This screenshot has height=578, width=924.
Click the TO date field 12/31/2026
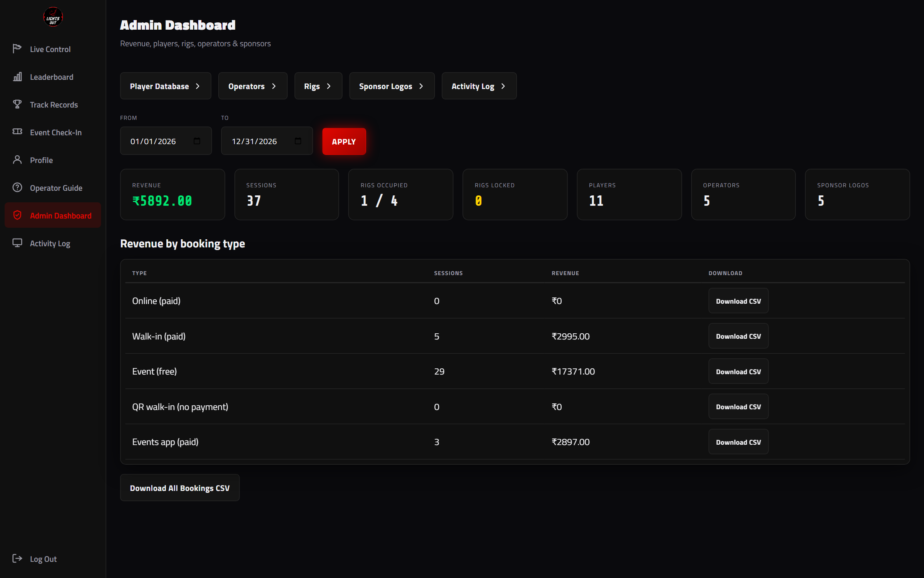pos(267,141)
